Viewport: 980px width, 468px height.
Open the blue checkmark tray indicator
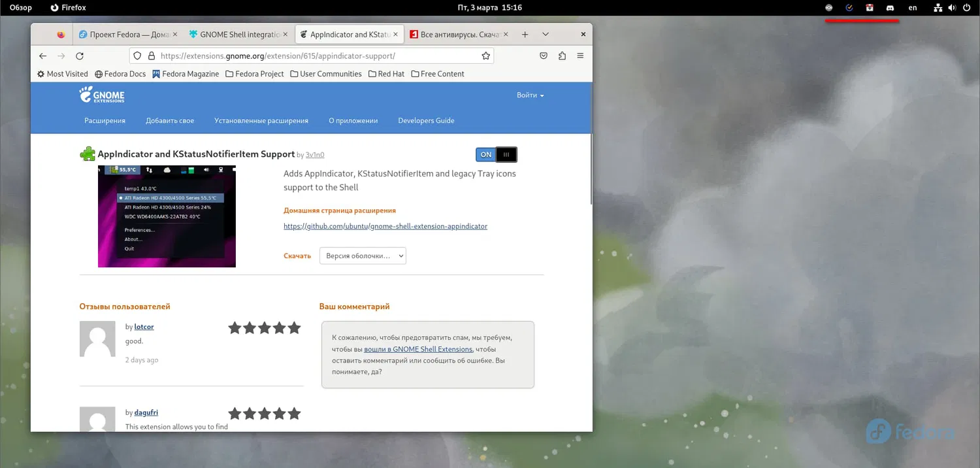(x=849, y=8)
